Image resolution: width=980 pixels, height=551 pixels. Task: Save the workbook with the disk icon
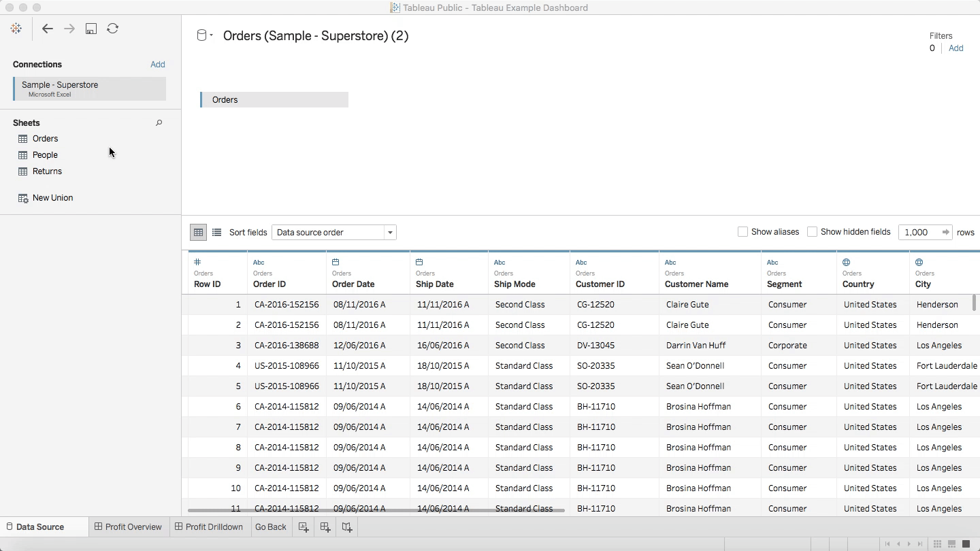[x=91, y=29]
